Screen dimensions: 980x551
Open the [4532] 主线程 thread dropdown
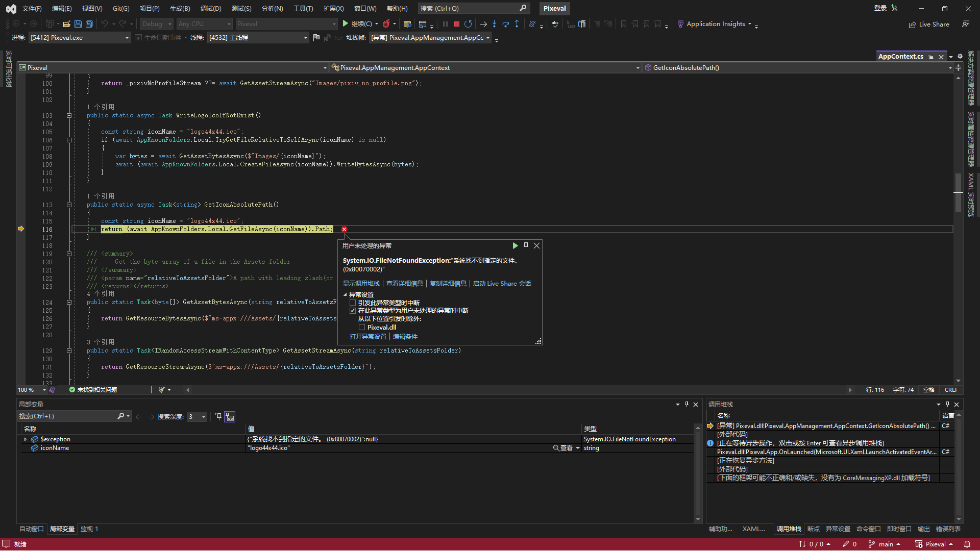(305, 37)
